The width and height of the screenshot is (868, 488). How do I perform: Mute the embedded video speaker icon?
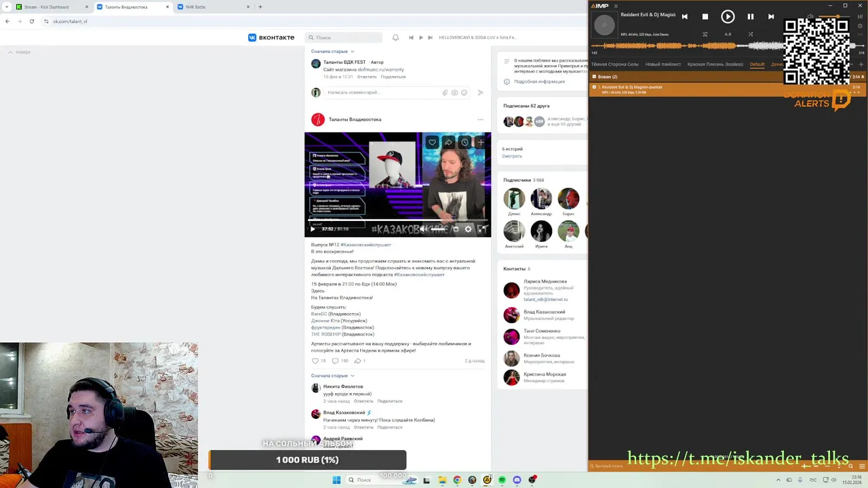coord(423,229)
